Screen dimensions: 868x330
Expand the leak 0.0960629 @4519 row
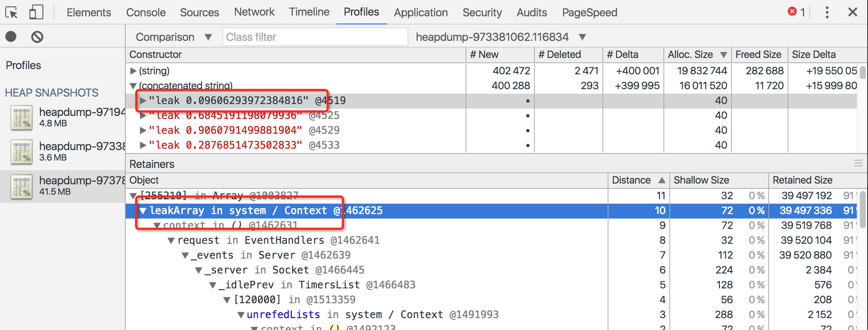tap(143, 100)
